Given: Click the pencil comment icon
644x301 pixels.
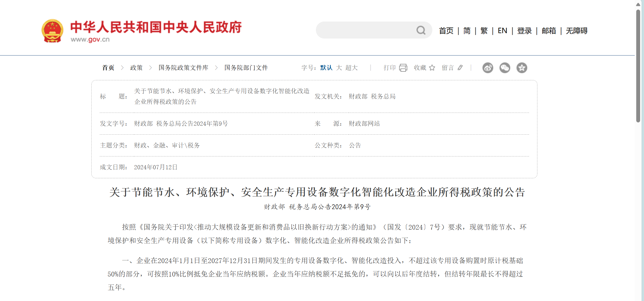Looking at the screenshot, I should click(460, 68).
